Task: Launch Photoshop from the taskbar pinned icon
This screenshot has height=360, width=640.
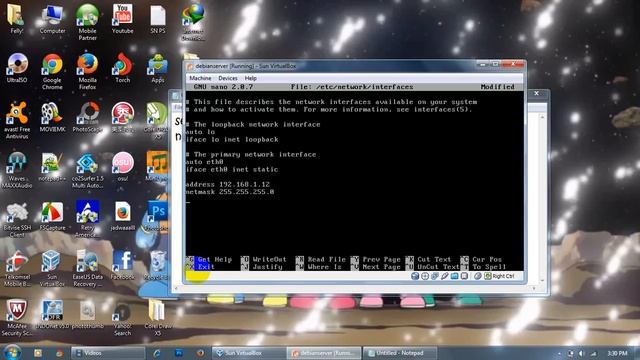Action: 178,353
